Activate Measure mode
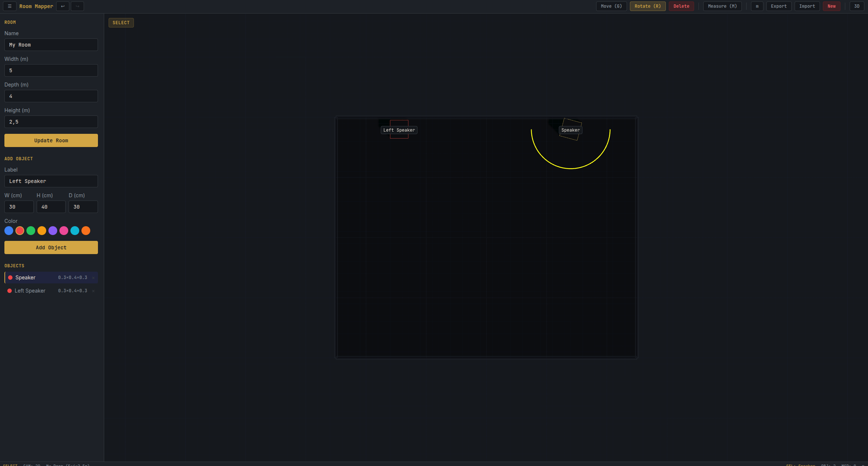This screenshot has height=466, width=868. [x=722, y=6]
